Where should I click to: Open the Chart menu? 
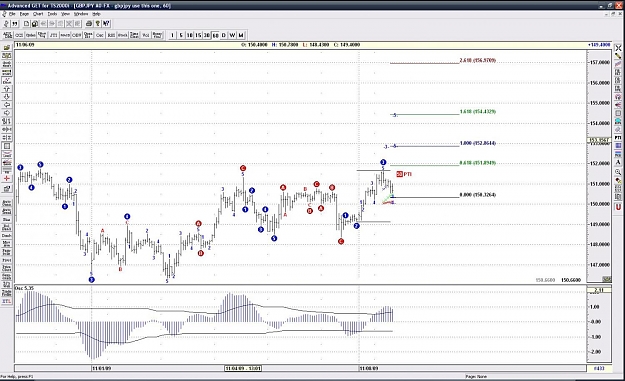[38, 14]
